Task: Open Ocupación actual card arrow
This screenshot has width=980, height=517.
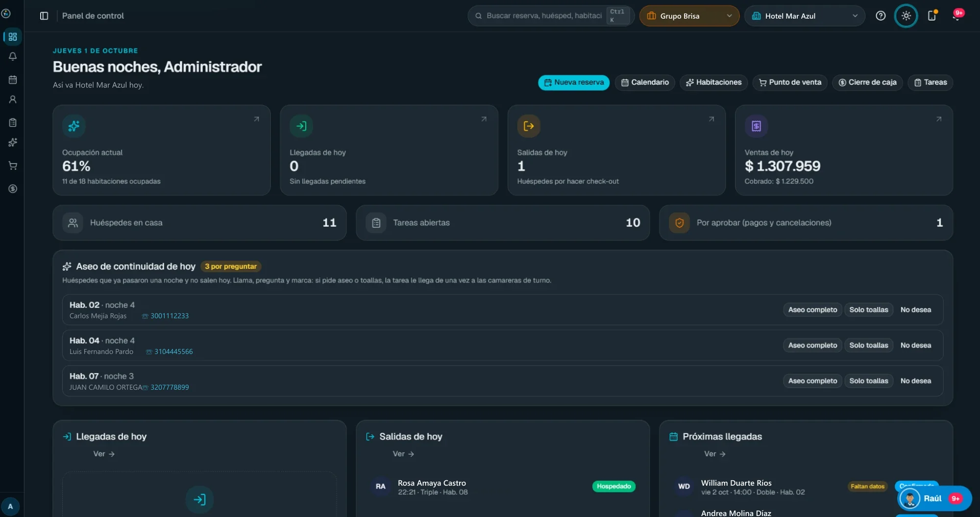Action: (256, 119)
